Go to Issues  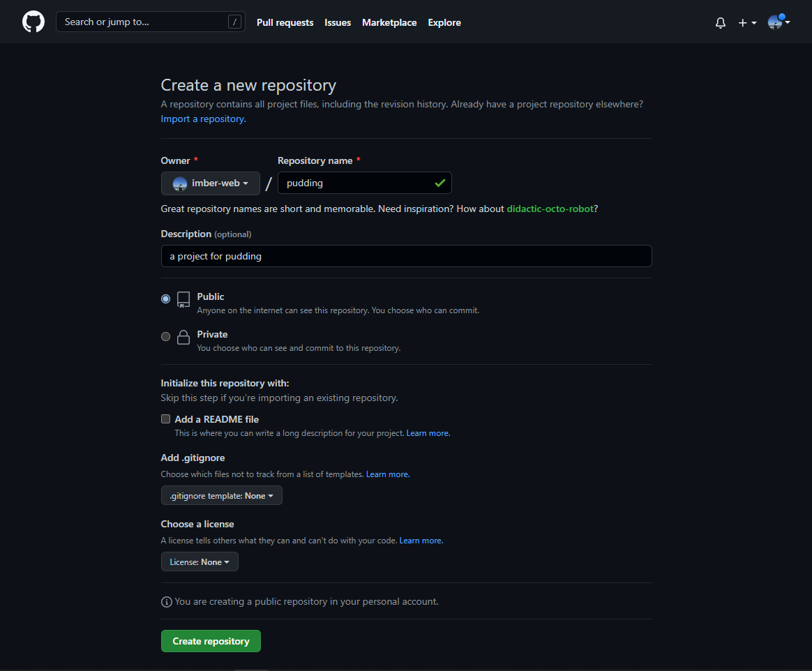coord(338,22)
